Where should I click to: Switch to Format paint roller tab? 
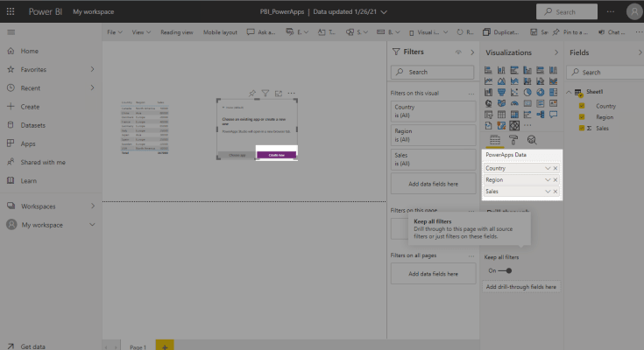(x=513, y=140)
